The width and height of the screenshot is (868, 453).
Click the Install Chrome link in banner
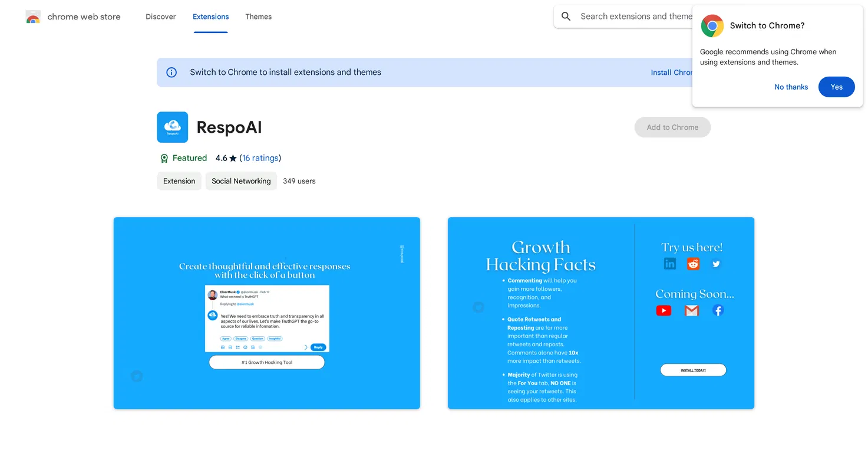(x=672, y=73)
